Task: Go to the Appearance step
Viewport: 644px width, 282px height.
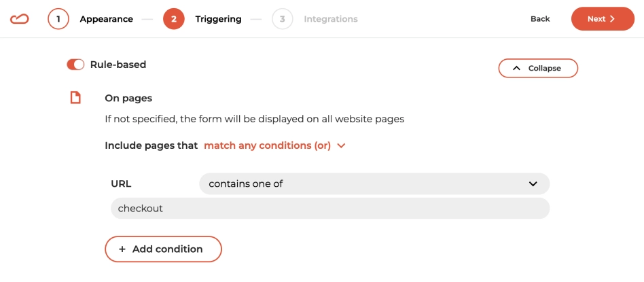Action: click(107, 19)
